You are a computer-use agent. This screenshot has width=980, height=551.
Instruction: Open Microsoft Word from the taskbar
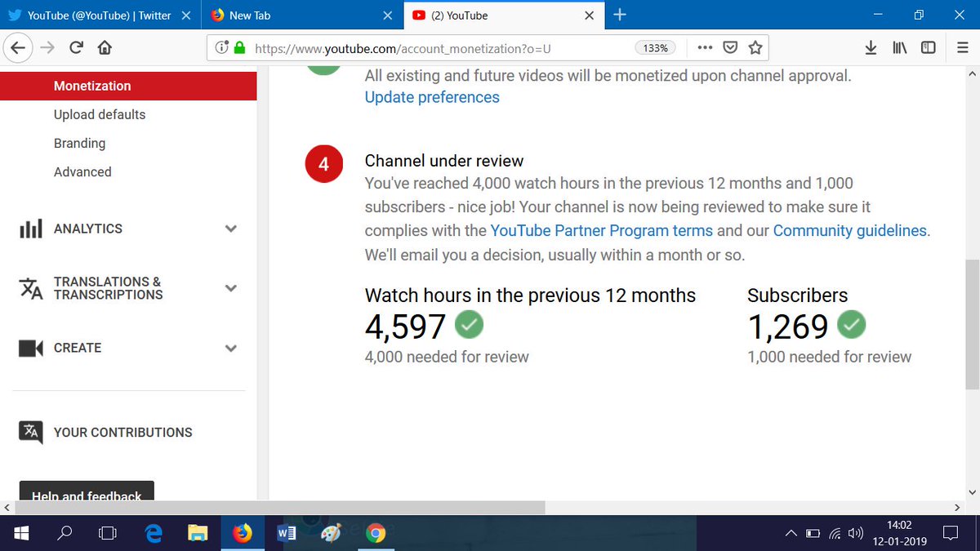287,534
